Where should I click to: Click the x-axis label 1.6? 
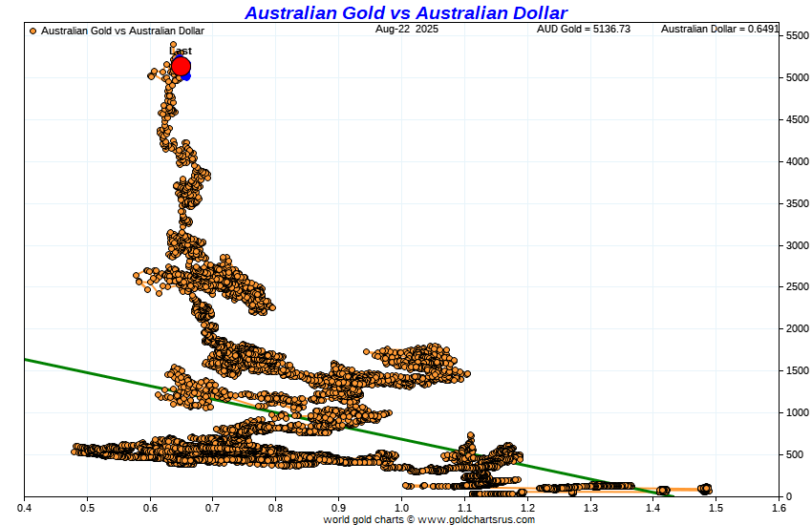point(779,508)
